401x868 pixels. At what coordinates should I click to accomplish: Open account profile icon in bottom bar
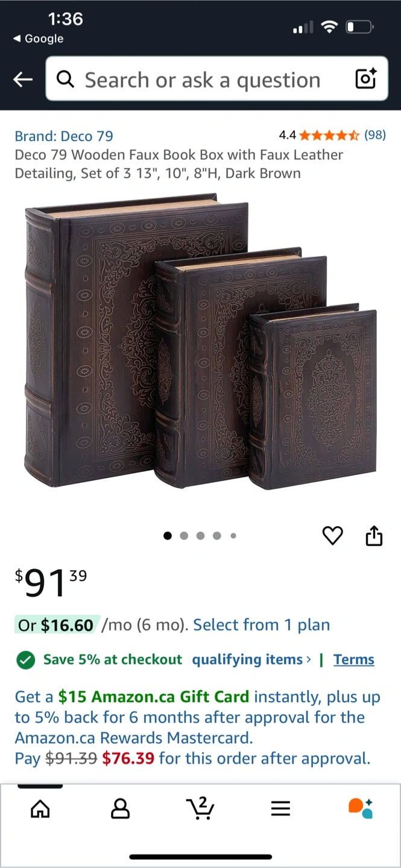click(x=121, y=809)
